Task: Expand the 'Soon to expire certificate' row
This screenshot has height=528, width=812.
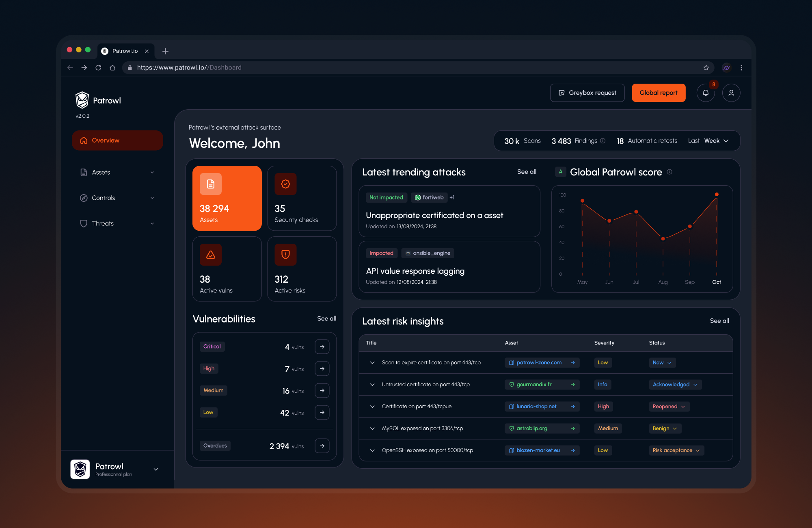Action: pyautogui.click(x=372, y=363)
